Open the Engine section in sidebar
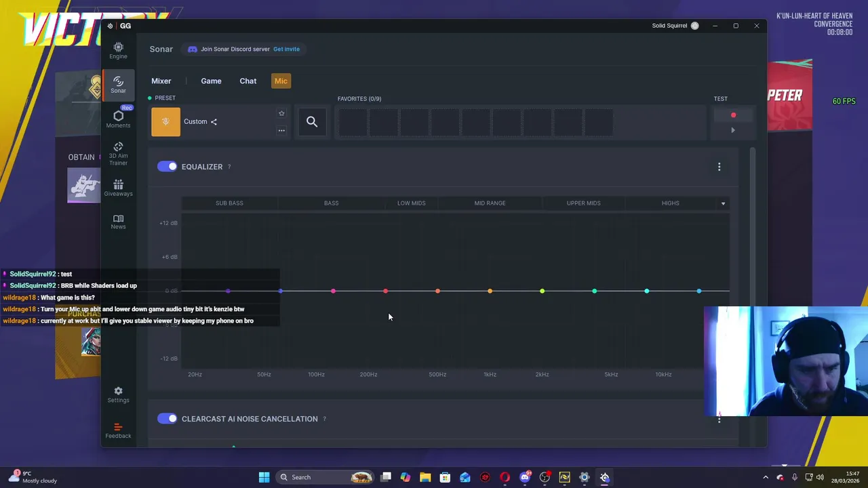868x488 pixels. 118,50
